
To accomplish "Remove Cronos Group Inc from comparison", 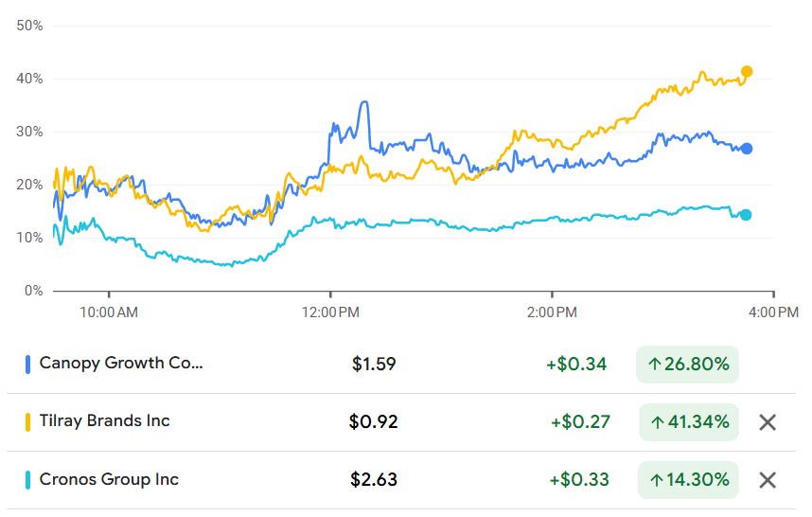I will tap(768, 480).
